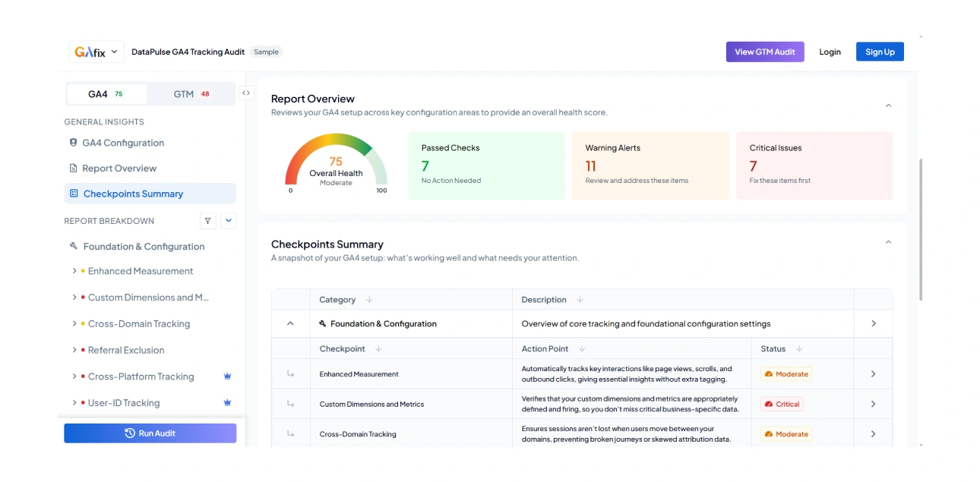Open Cross-Domain Tracking row right arrow
The image size is (980, 482).
click(874, 434)
